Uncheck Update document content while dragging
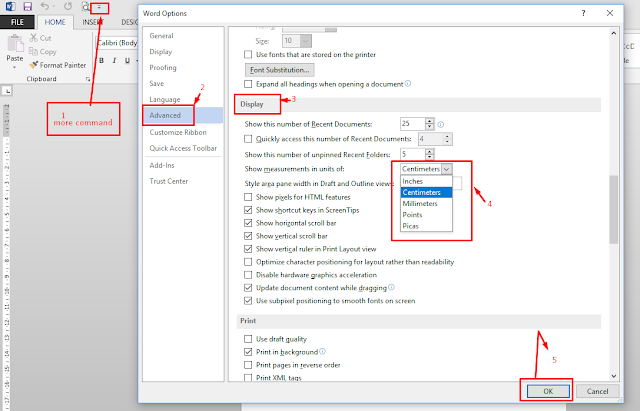640x411 pixels. pyautogui.click(x=248, y=288)
